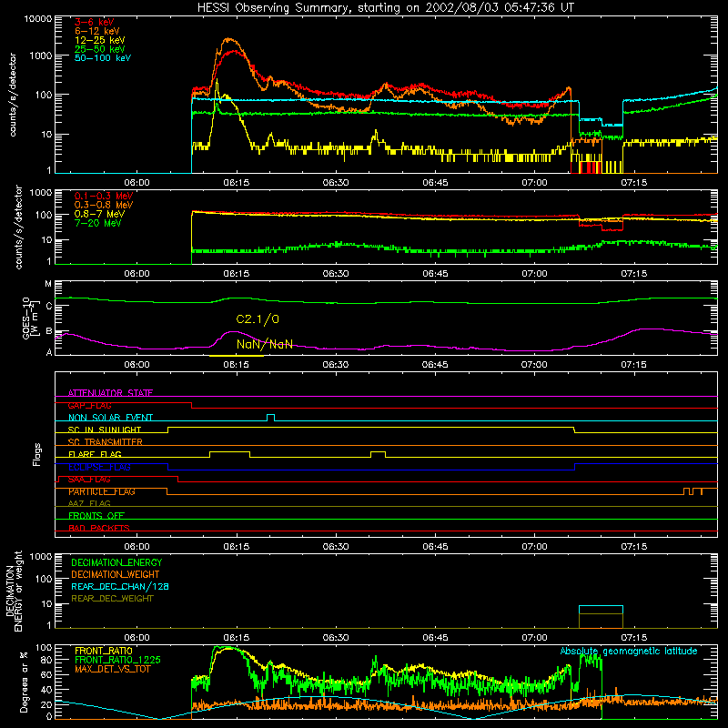
Task: Select the NON_SOLAR_EVENT flag label
Action: (x=110, y=418)
